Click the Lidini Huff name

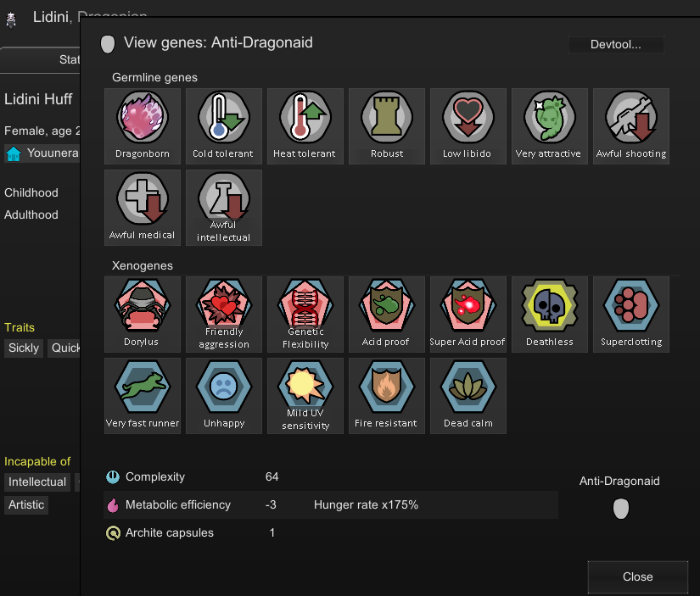(38, 99)
